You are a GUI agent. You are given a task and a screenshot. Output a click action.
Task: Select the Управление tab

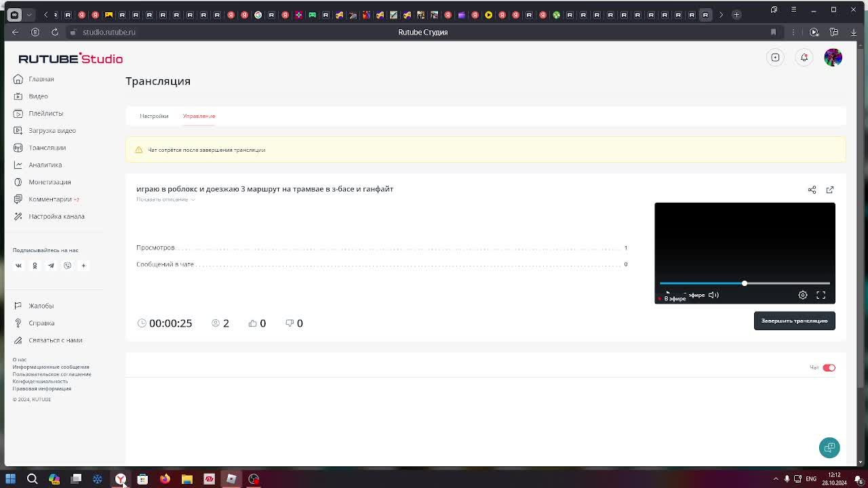click(199, 116)
